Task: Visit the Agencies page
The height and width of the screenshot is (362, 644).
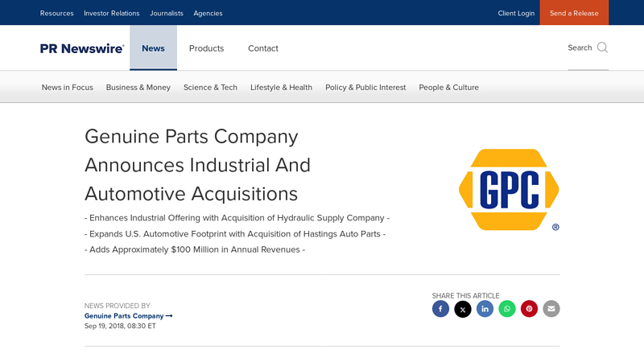Action: (208, 13)
